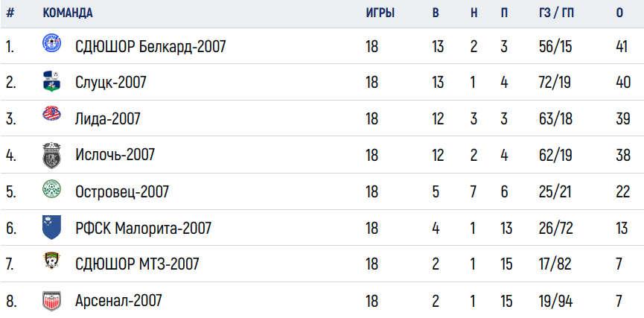The width and height of the screenshot is (644, 318).
Task: Click the Ислочь-2007 club crest
Action: (x=52, y=156)
